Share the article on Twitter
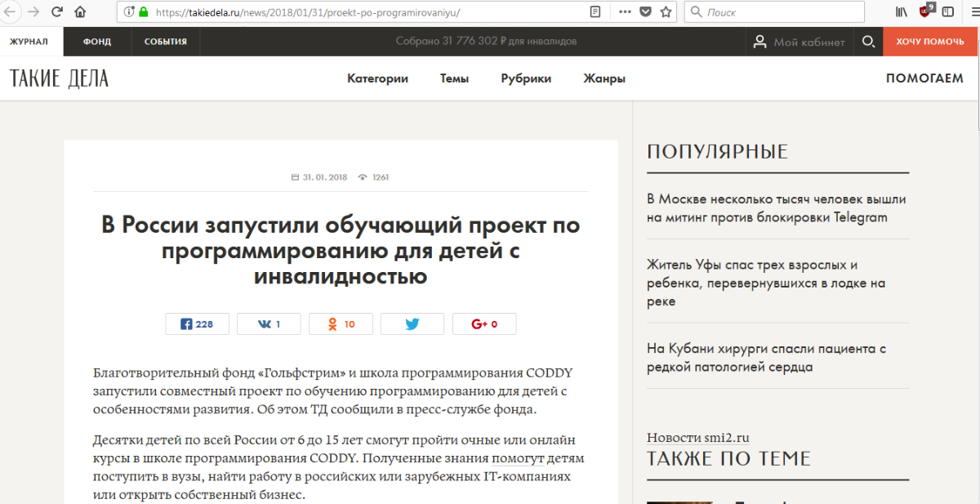Screen dimensions: 980x504 pos(412,324)
